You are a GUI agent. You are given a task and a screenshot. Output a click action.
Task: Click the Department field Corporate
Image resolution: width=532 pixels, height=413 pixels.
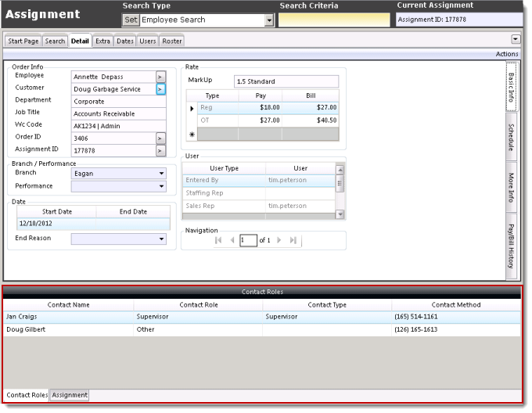coord(118,102)
